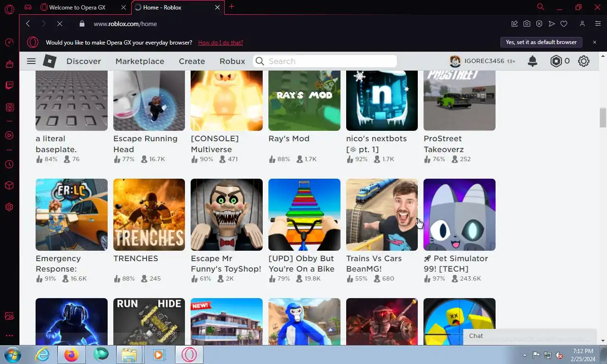Click the Roblox logo
607x364 pixels.
(50, 61)
